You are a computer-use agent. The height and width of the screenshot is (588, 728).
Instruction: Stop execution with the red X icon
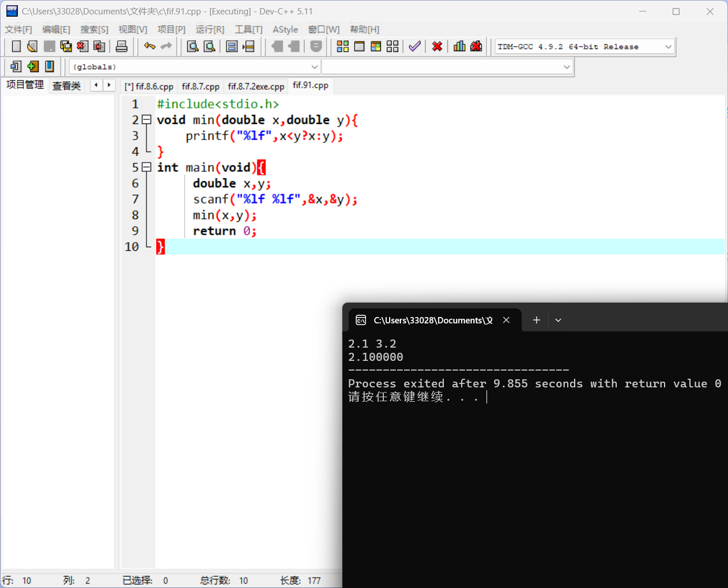tap(437, 46)
